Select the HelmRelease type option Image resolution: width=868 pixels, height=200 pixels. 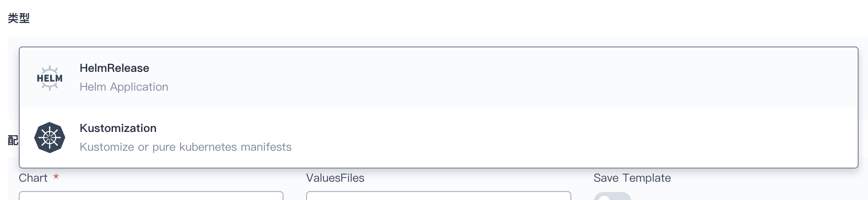(114, 68)
